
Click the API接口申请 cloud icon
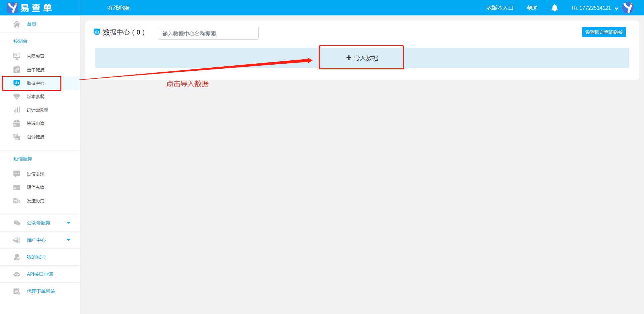pyautogui.click(x=17, y=274)
